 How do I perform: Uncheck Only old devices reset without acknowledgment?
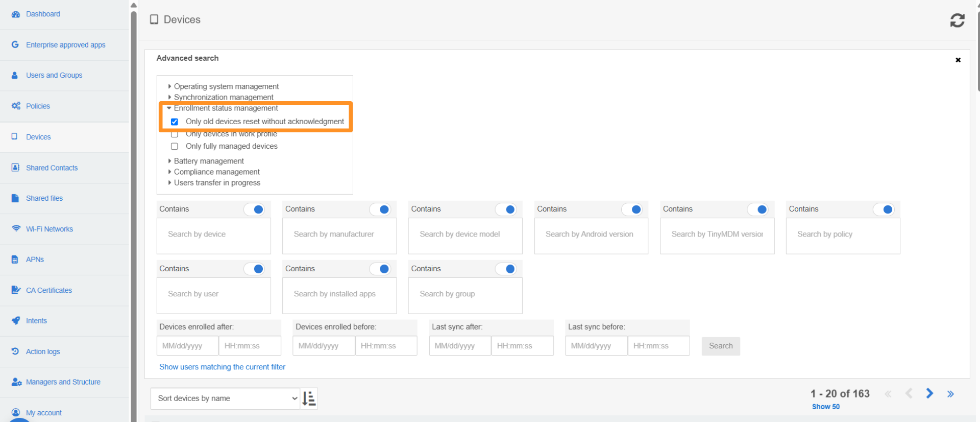pos(175,122)
